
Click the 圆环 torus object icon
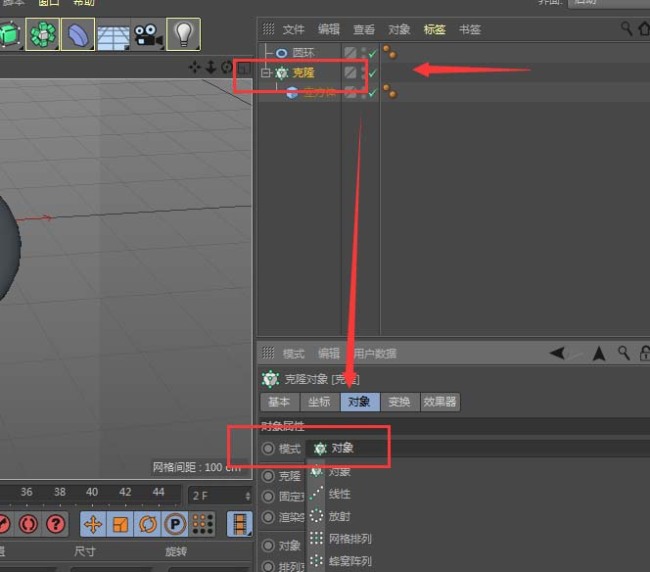pyautogui.click(x=281, y=53)
